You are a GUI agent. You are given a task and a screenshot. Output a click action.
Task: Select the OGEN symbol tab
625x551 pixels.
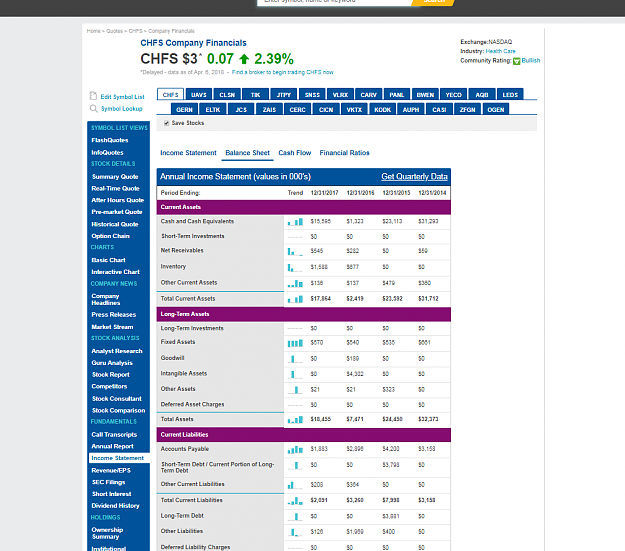point(496,109)
